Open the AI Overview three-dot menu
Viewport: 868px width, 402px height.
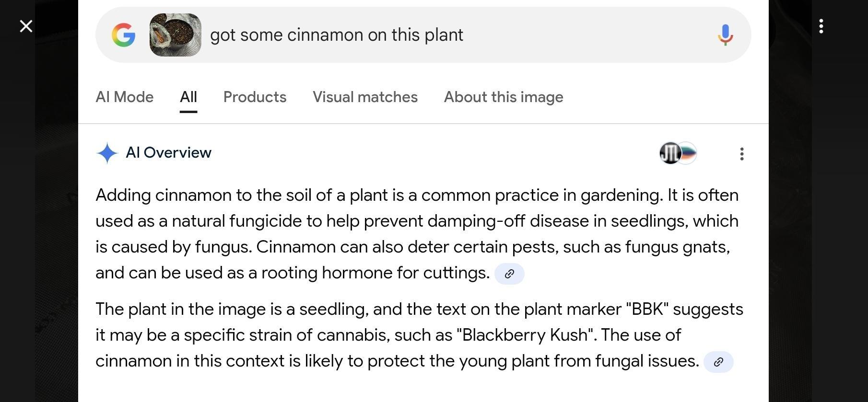(741, 154)
